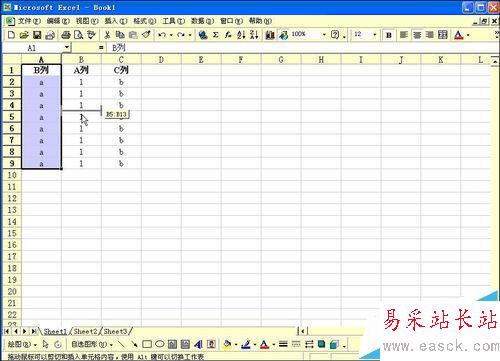The image size is (500, 361).
Task: Open the Tools menu
Action: pyautogui.click(x=173, y=21)
